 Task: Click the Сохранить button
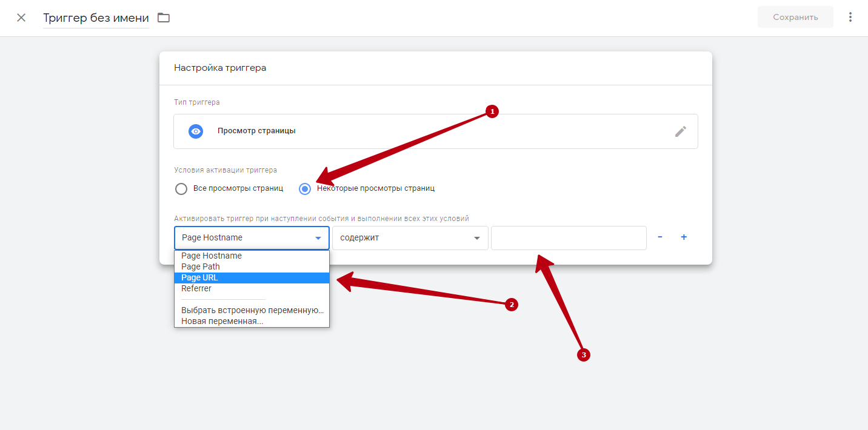[x=795, y=17]
